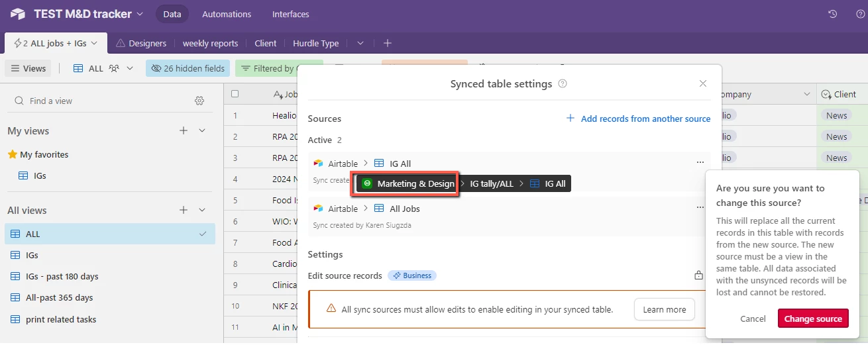Open the help question mark icon in the top bar

(860, 14)
